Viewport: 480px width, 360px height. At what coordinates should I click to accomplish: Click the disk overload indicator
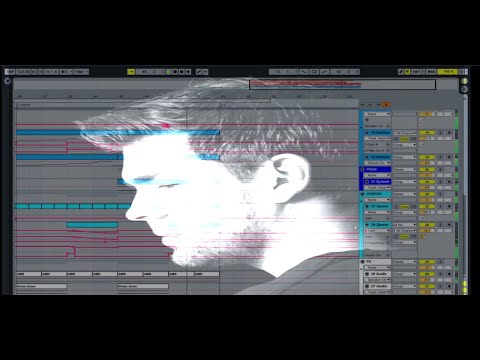tap(462, 72)
